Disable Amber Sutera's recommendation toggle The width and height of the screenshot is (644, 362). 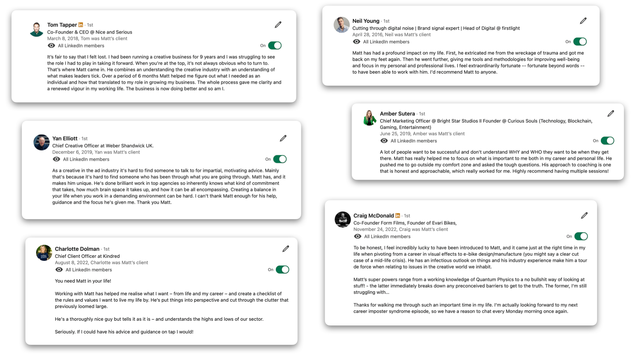pyautogui.click(x=607, y=141)
